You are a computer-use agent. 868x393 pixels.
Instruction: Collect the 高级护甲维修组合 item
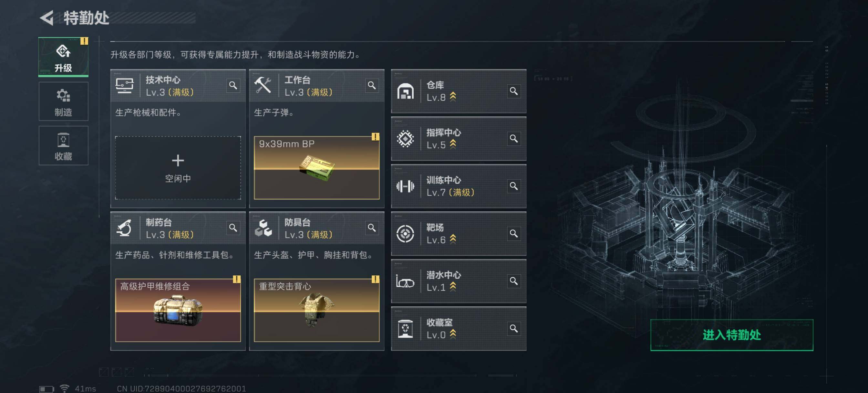[x=178, y=310]
